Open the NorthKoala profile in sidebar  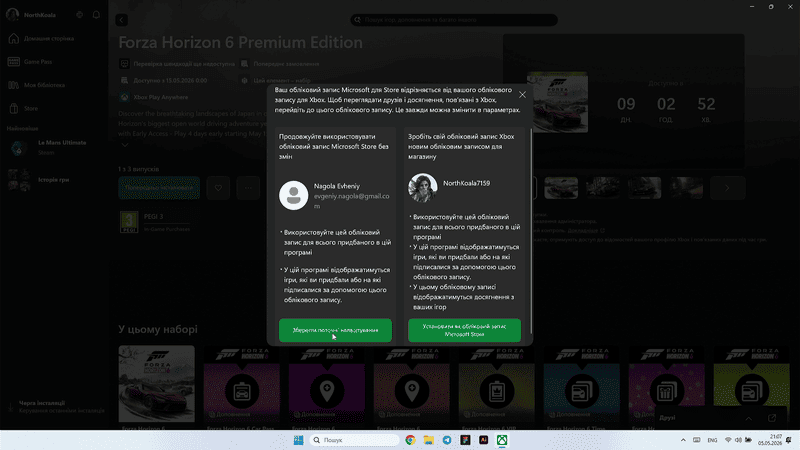pyautogui.click(x=31, y=15)
